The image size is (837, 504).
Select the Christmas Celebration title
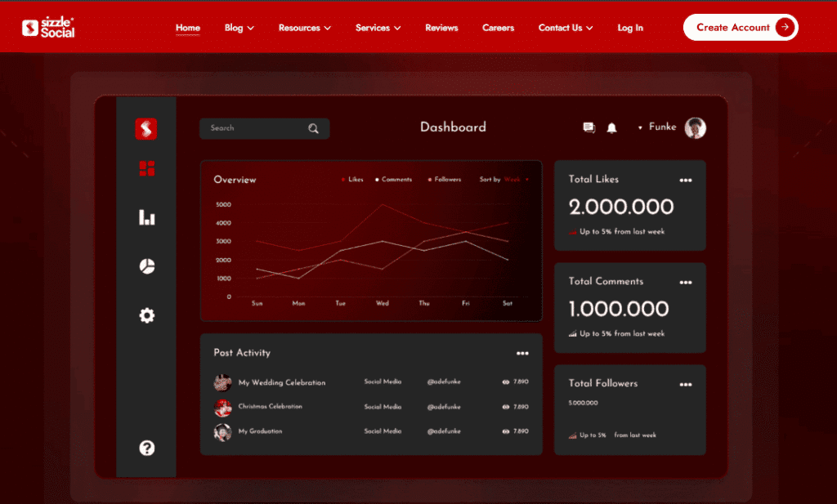point(270,407)
